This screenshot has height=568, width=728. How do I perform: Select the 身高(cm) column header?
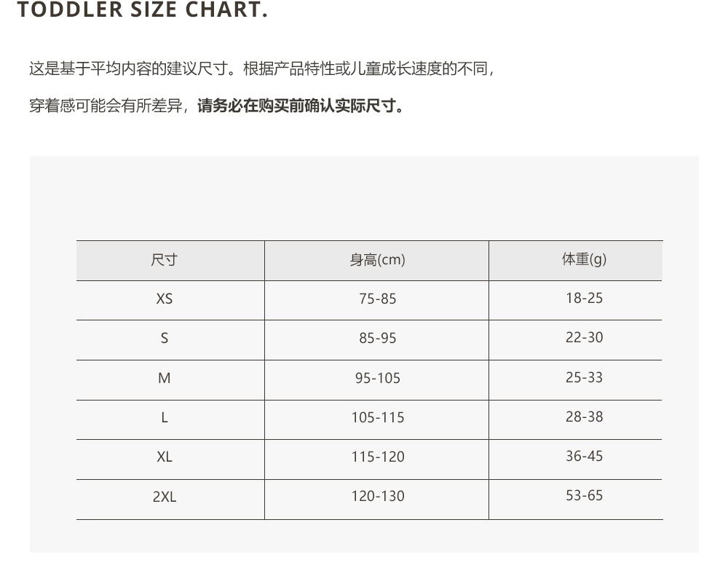point(377,260)
